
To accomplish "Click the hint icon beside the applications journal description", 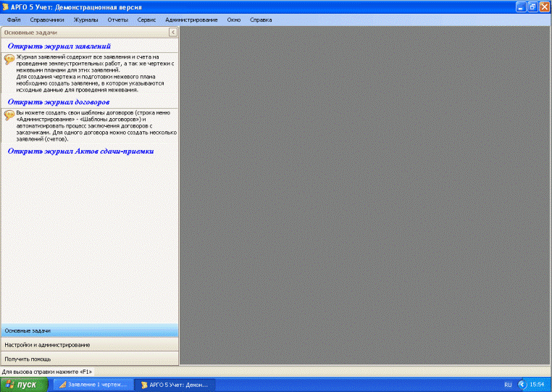I will [x=9, y=59].
